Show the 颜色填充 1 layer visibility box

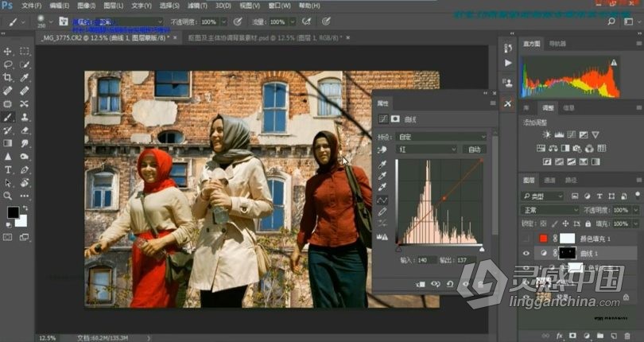click(526, 239)
